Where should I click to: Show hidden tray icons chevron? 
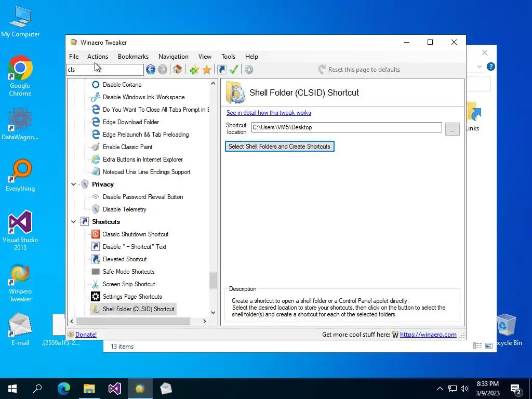[440, 389]
